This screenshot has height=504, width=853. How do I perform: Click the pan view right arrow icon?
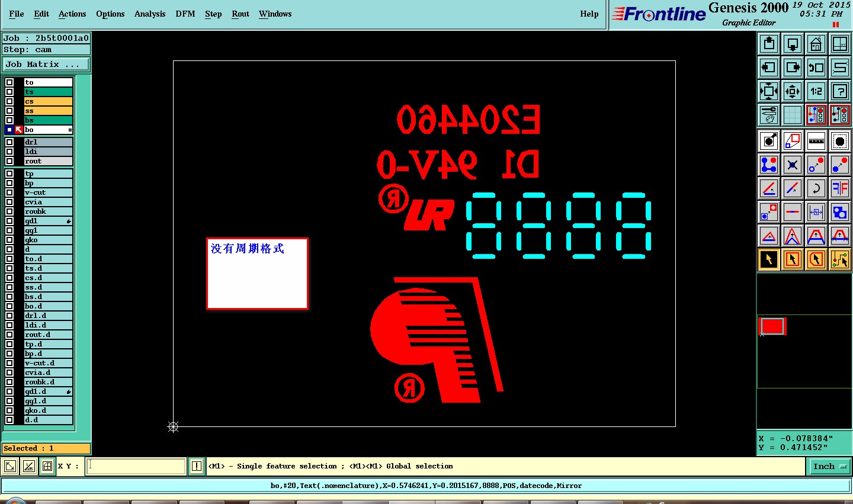[793, 68]
